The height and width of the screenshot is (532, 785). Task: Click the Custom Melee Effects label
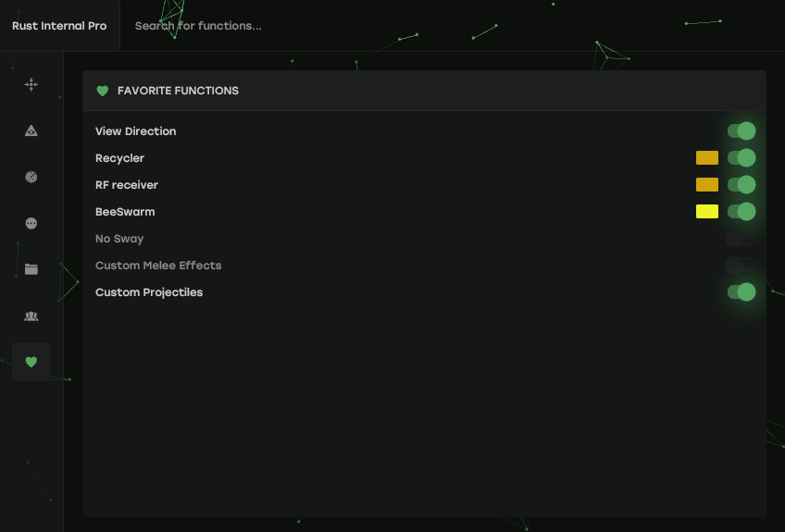158,266
